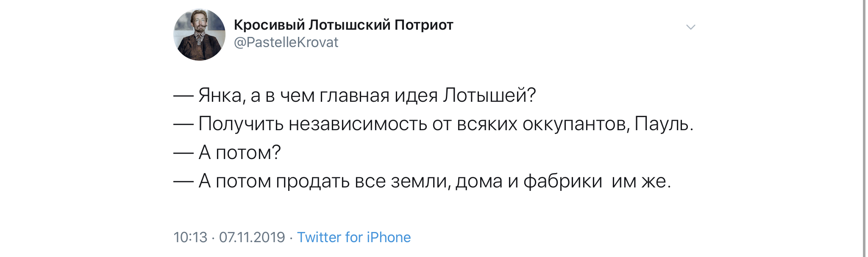Click the word фабрики in the last line
This screenshot has height=257, width=868.
(x=563, y=181)
